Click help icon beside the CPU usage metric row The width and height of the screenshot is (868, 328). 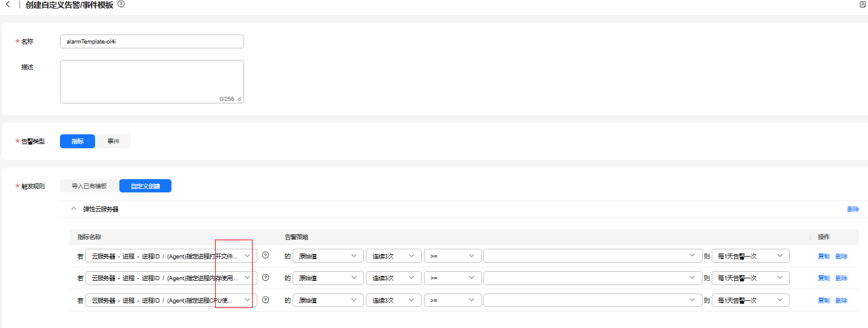click(265, 300)
